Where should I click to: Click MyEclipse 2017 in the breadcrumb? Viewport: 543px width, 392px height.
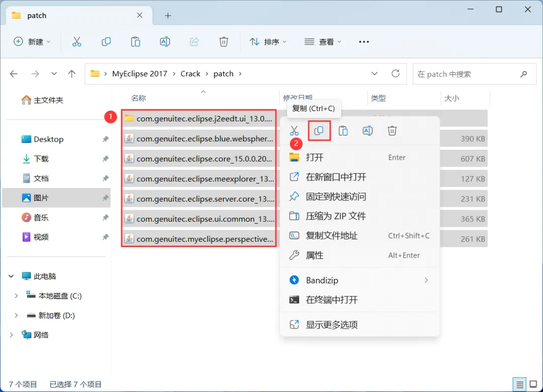pos(140,74)
